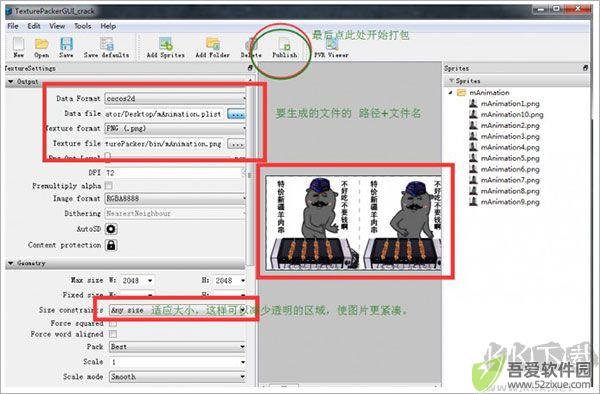Click the packed sprite sheet preview
The width and height of the screenshot is (600, 394).
353,223
